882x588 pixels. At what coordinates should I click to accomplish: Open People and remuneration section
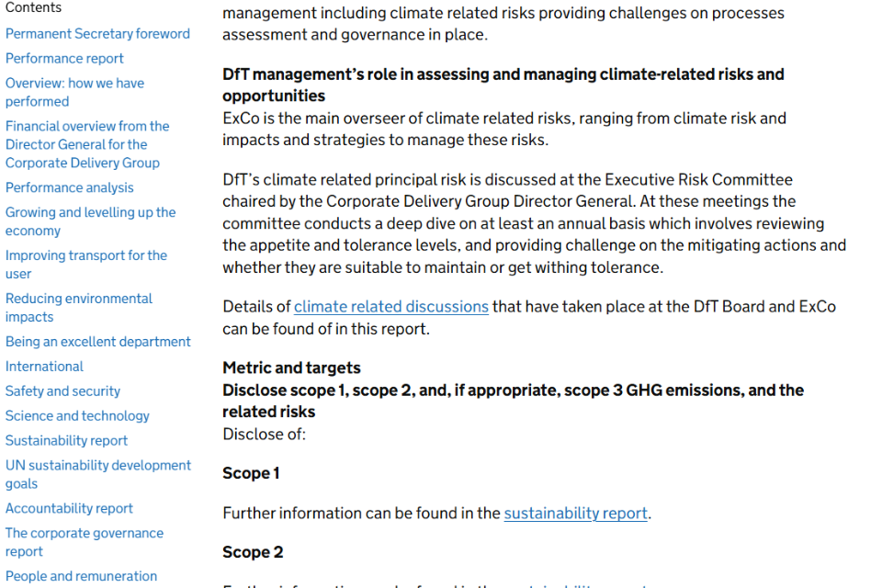tap(81, 576)
